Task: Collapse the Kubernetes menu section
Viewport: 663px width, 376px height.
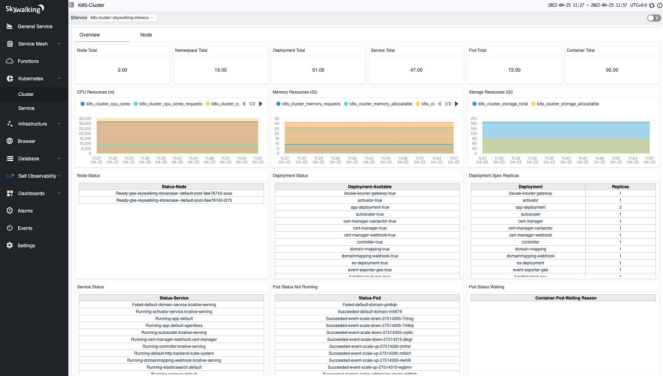Action: [x=34, y=78]
